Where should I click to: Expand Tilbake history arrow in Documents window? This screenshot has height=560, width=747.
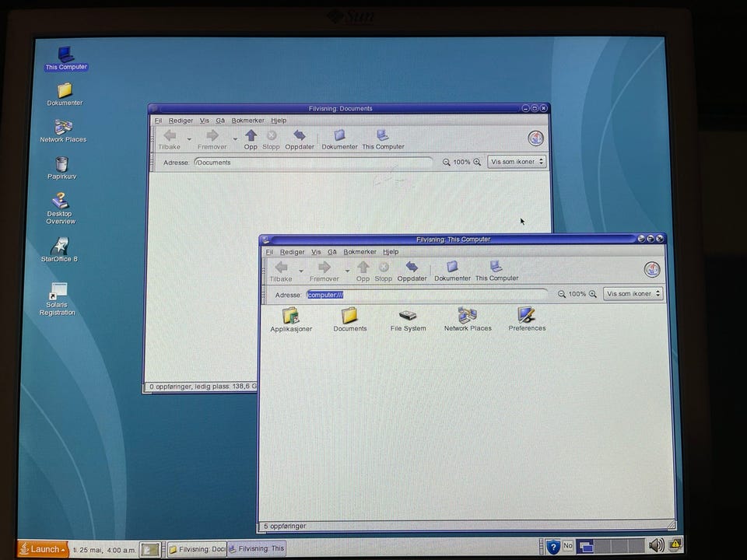tap(189, 139)
